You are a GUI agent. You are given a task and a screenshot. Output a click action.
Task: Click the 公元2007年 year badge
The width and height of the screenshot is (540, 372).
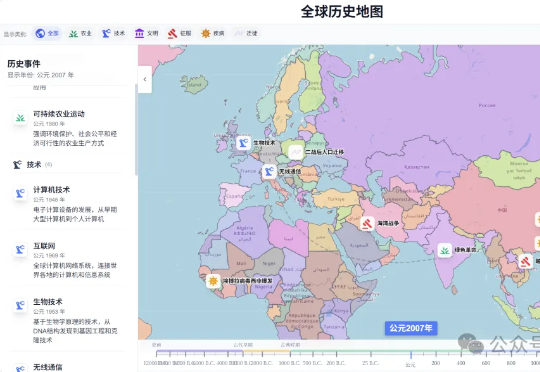[x=411, y=328]
